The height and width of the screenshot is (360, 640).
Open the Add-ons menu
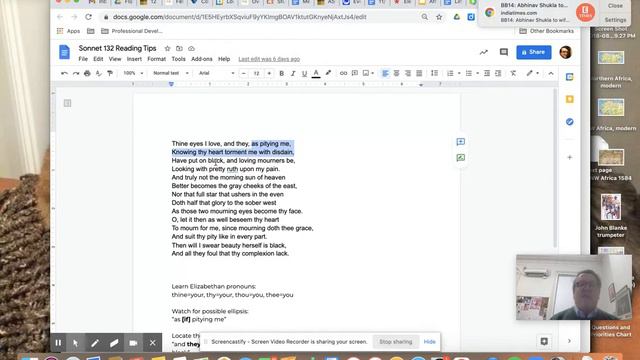(x=202, y=59)
